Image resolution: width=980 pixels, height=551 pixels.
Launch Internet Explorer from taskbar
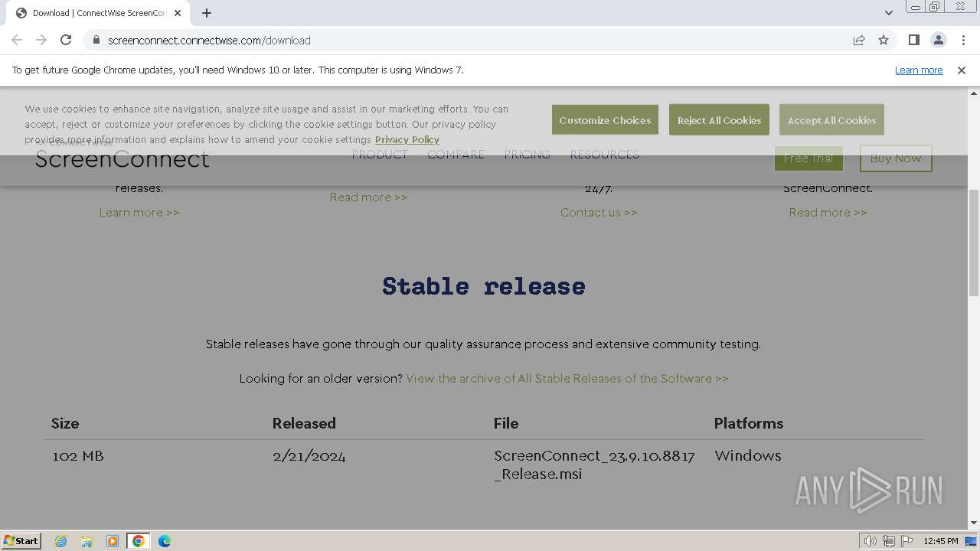61,541
